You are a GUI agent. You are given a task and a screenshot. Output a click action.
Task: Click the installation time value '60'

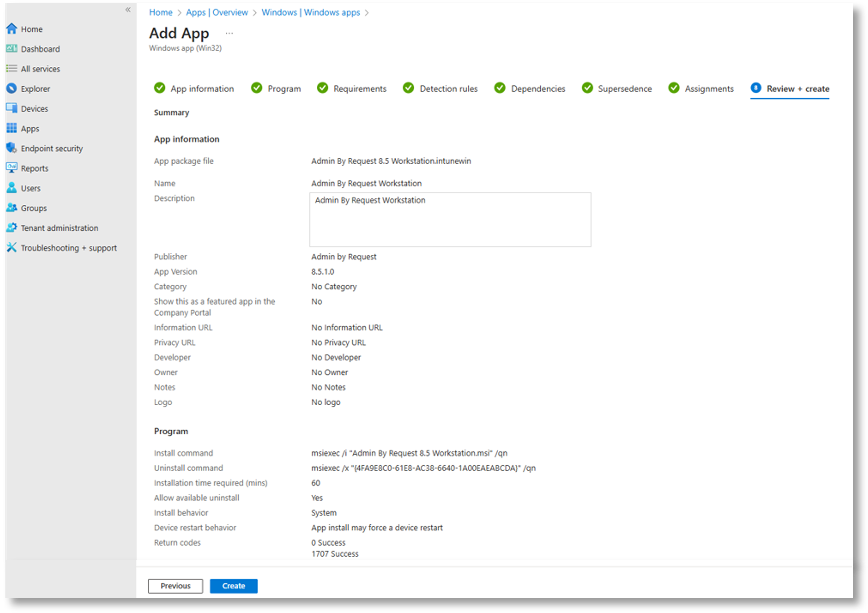(x=316, y=482)
